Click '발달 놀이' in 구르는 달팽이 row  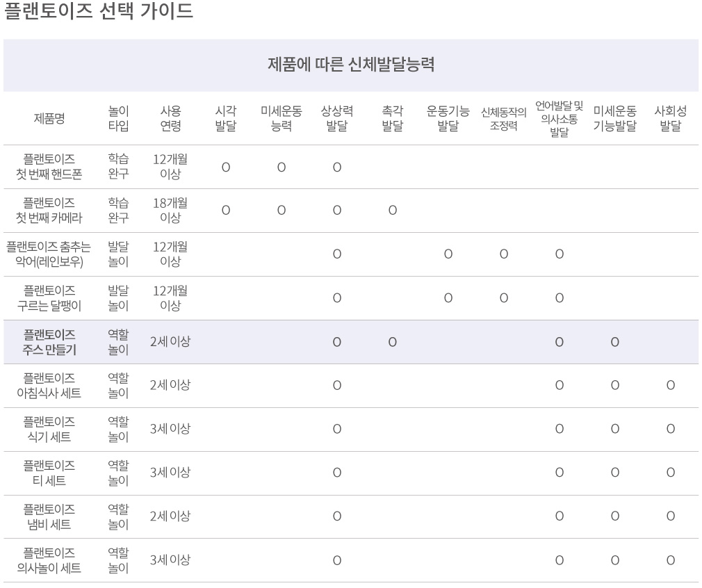tap(119, 297)
